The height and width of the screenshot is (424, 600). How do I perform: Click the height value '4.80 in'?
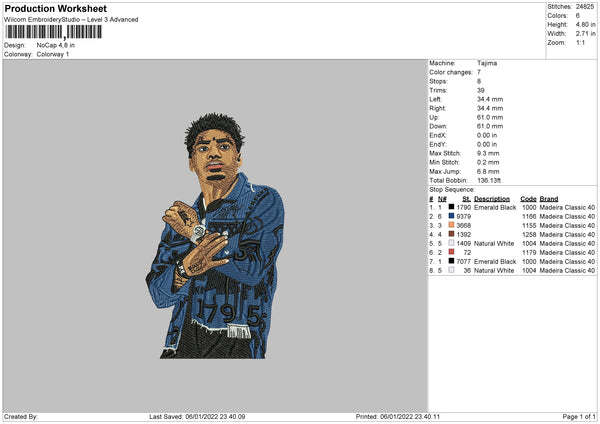pos(585,24)
